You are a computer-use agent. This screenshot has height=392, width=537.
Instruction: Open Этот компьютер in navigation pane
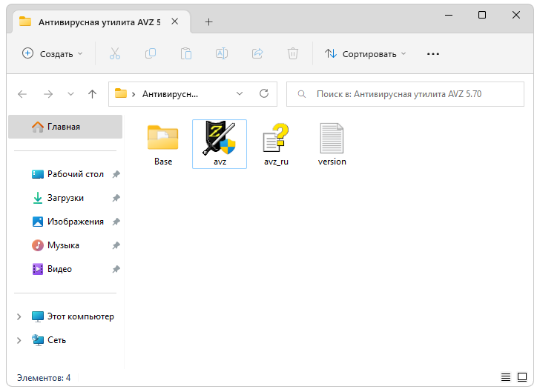(73, 316)
